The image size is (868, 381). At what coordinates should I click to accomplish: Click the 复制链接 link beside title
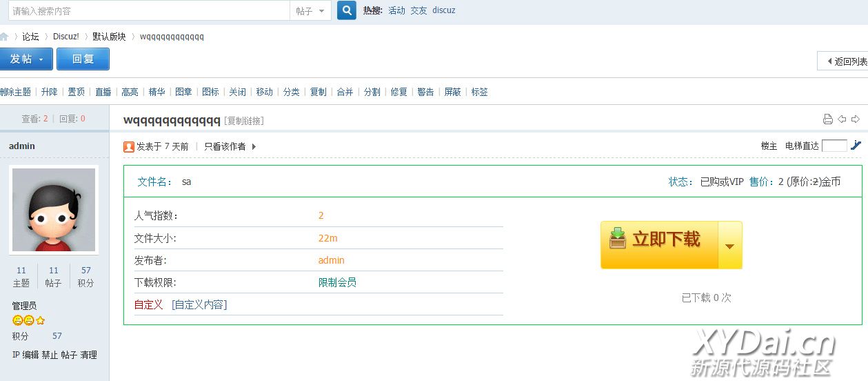click(x=244, y=121)
